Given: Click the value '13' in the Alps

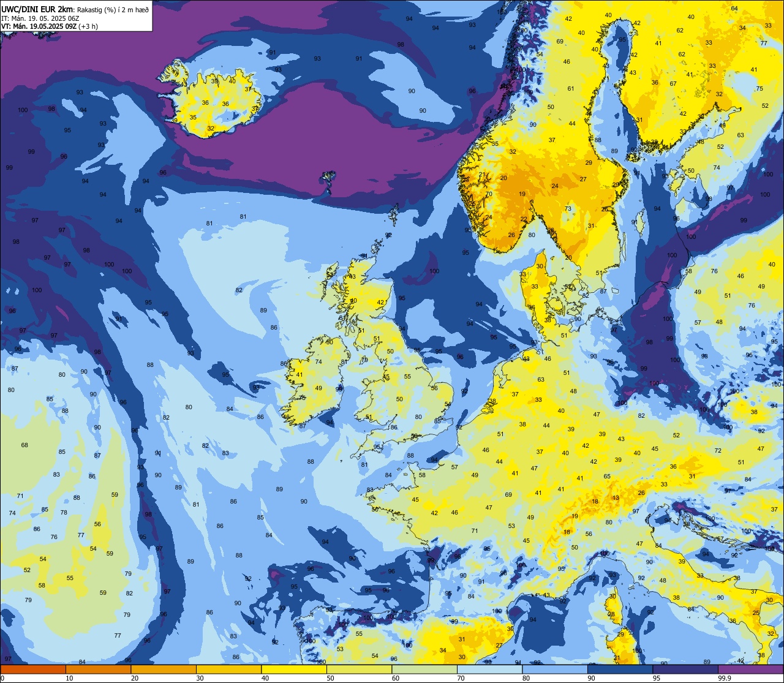Looking at the screenshot, I should [616, 498].
